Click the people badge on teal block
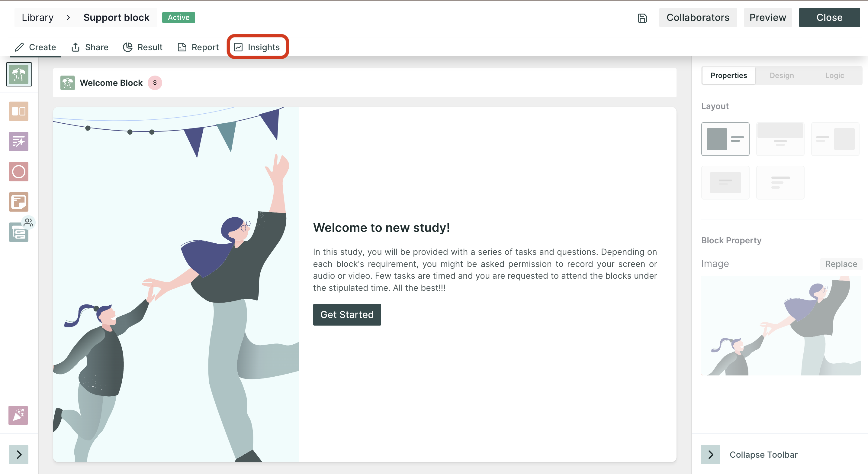Image resolution: width=868 pixels, height=474 pixels. point(29,222)
